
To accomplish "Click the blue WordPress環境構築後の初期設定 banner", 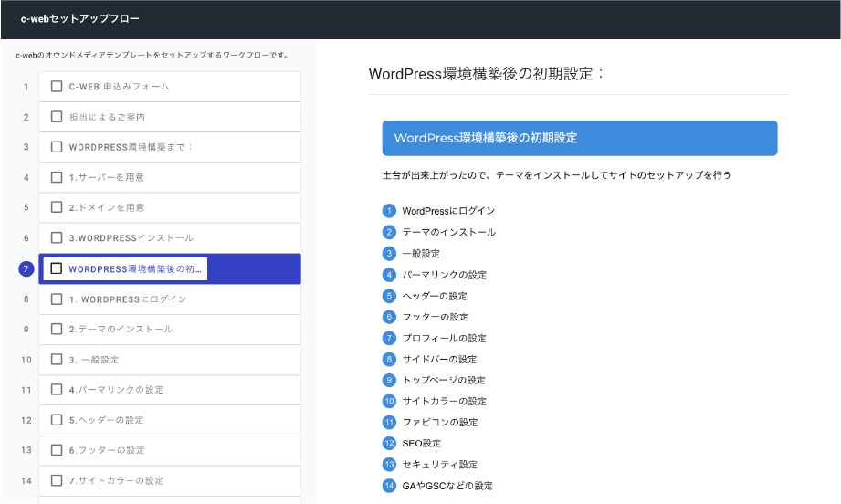I will pyautogui.click(x=580, y=139).
